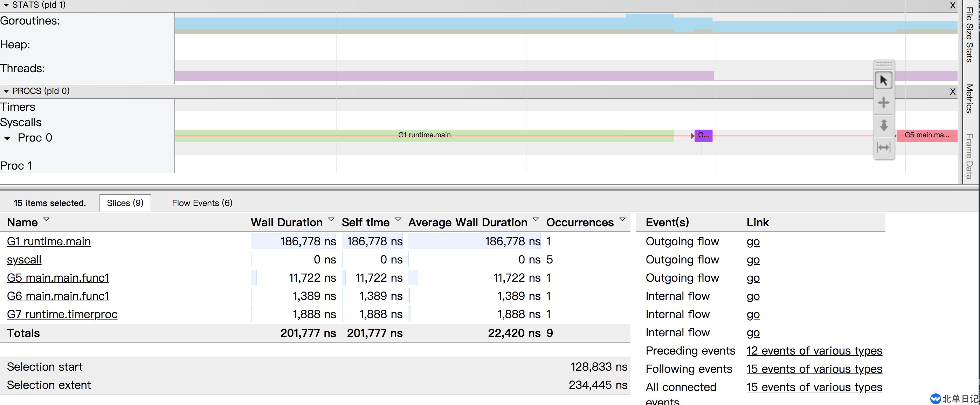The height and width of the screenshot is (405, 980).
Task: Collapse the STATS (pid 1) group
Action: pyautogui.click(x=6, y=5)
